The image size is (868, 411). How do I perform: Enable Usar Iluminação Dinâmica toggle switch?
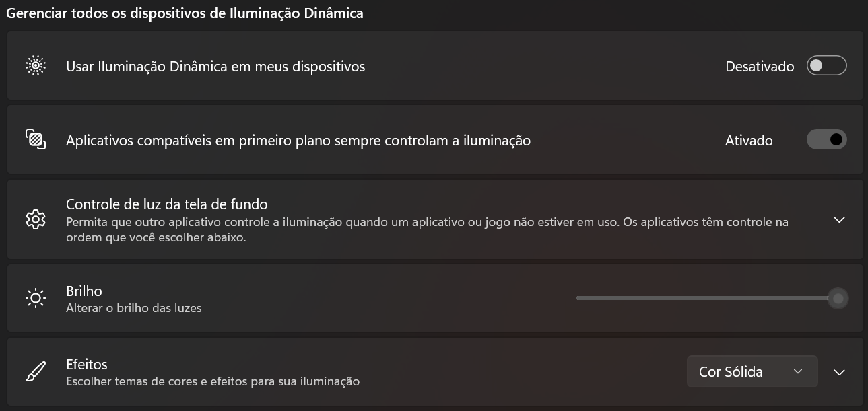point(826,66)
